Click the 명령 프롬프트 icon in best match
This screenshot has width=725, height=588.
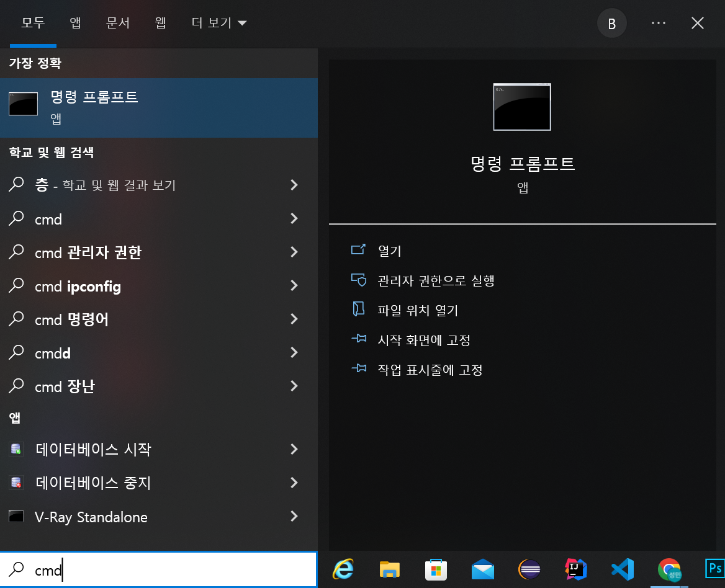24,104
